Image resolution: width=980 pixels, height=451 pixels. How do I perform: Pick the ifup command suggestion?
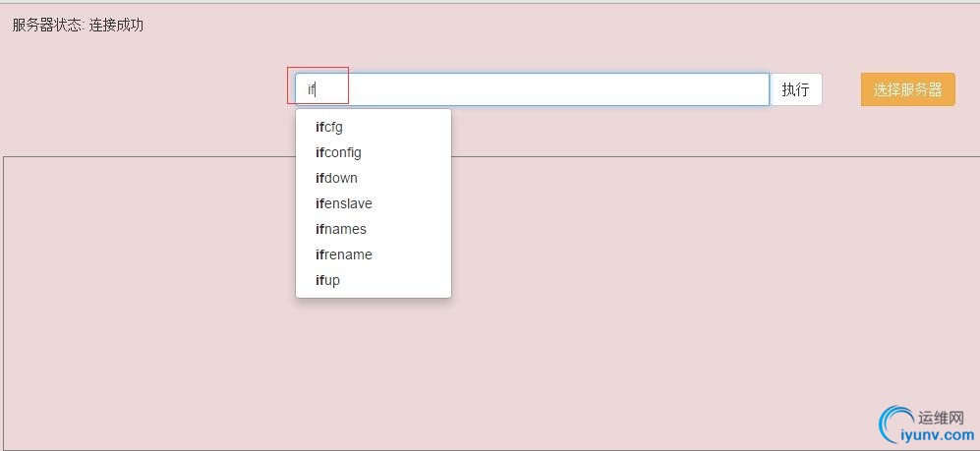tap(374, 280)
